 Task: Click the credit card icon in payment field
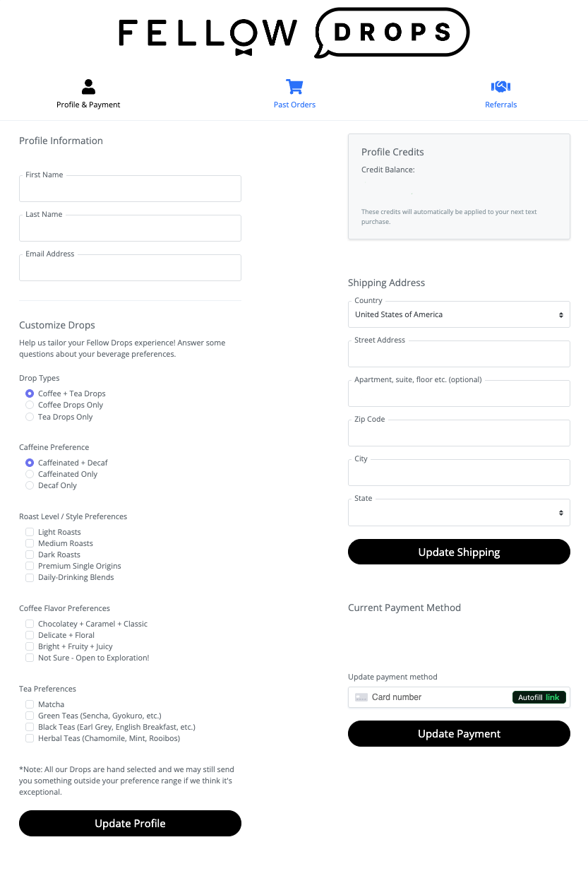tap(361, 697)
